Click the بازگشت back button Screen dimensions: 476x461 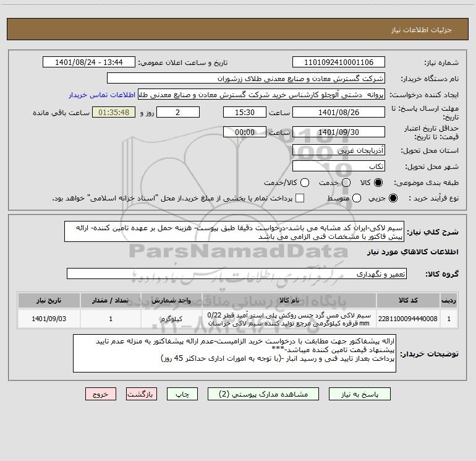point(142,394)
